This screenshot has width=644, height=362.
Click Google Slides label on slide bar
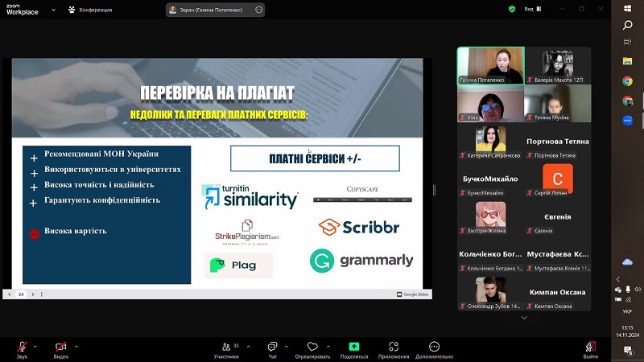click(x=412, y=294)
